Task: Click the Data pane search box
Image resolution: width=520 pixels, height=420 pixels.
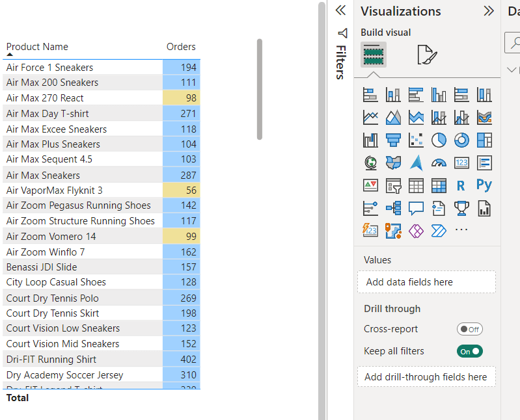Action: coord(512,42)
